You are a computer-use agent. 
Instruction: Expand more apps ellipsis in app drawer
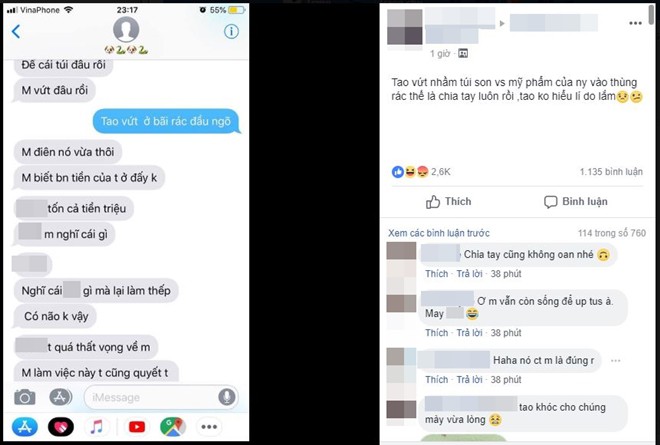pos(209,427)
